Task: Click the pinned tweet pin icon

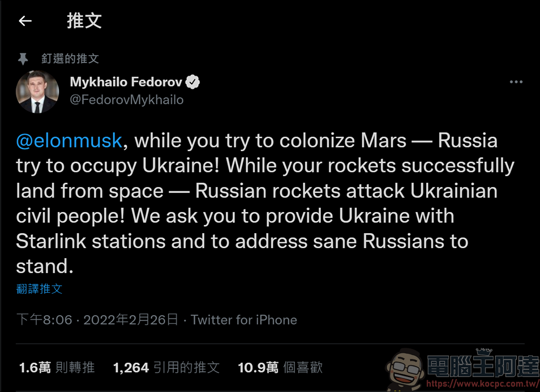Action: [23, 58]
